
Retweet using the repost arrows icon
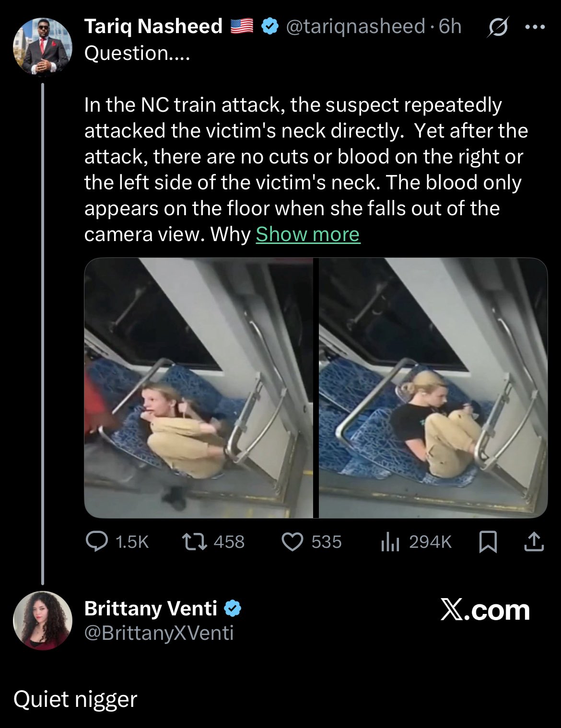pos(194,542)
